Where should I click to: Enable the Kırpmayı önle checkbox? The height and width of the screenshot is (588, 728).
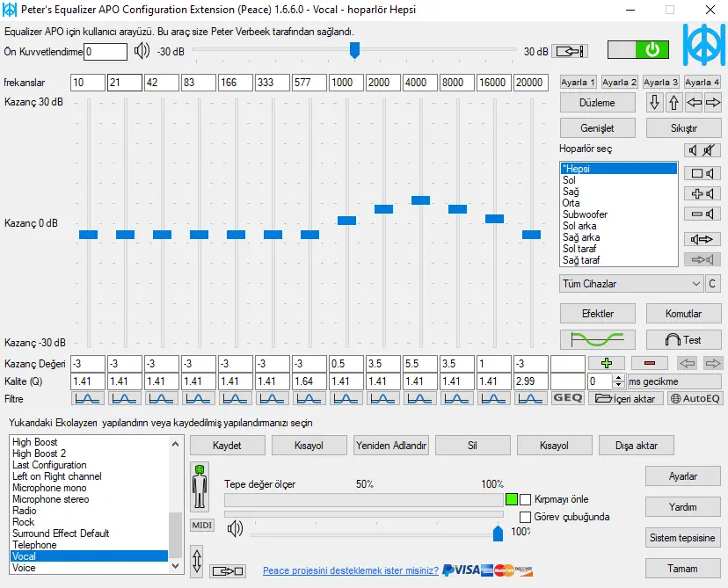(525, 500)
